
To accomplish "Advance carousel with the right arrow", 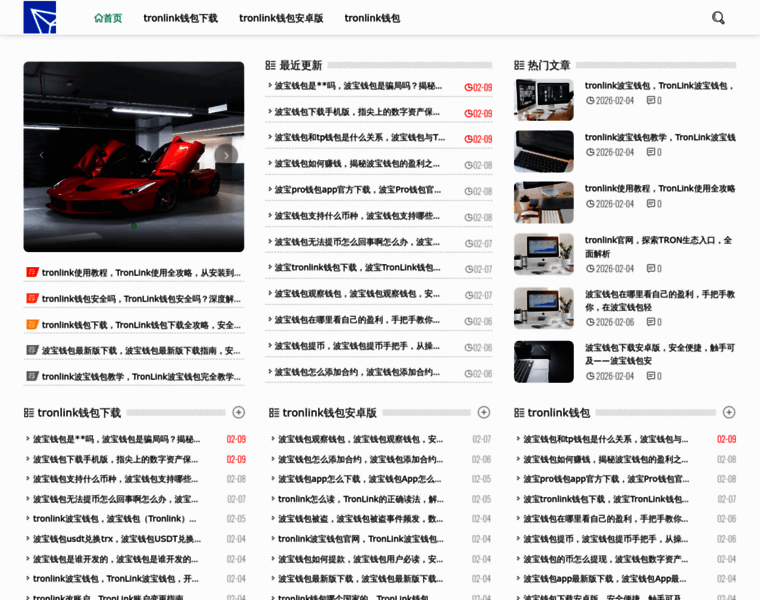I will 227,155.
